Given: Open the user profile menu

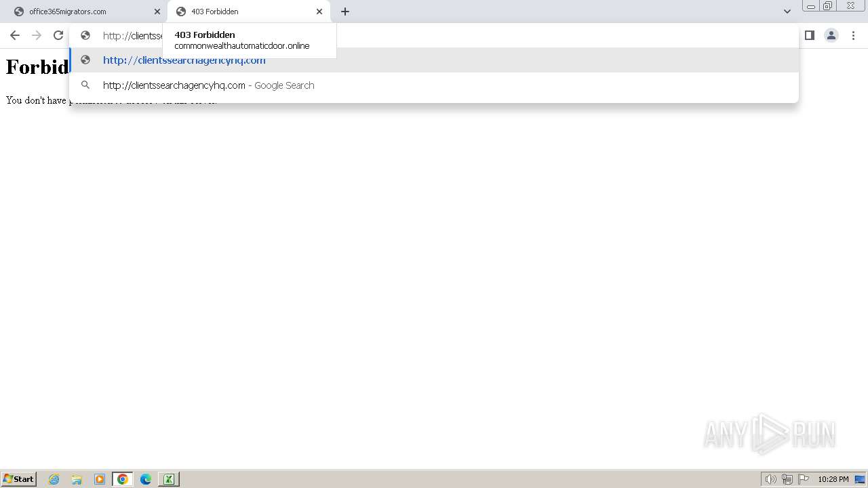Looking at the screenshot, I should (831, 35).
